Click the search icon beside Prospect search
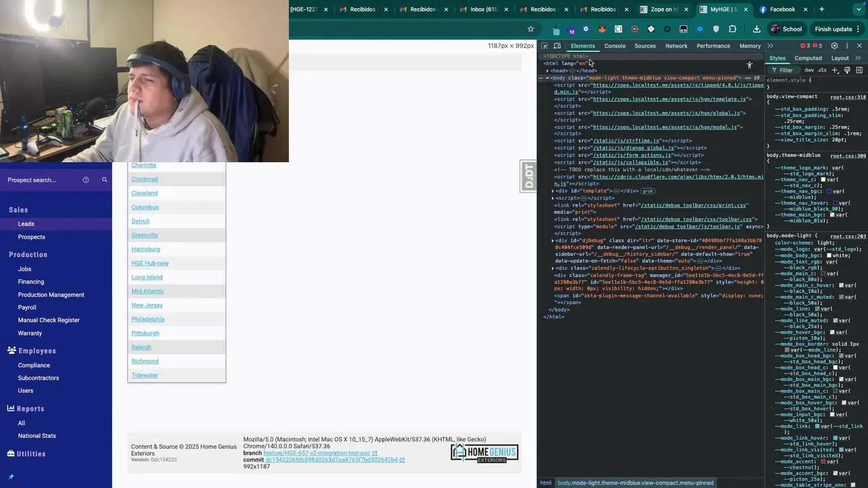The width and height of the screenshot is (868, 488). tap(104, 180)
